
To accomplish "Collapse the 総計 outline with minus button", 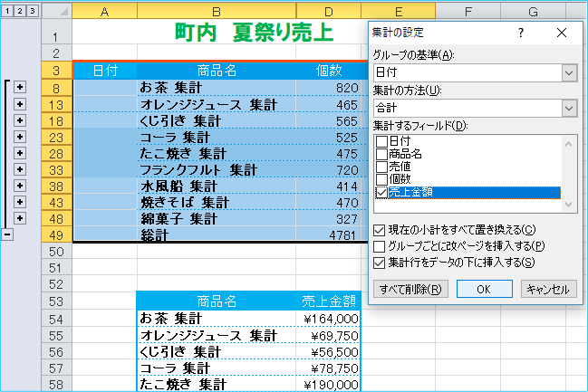I will (x=7, y=234).
